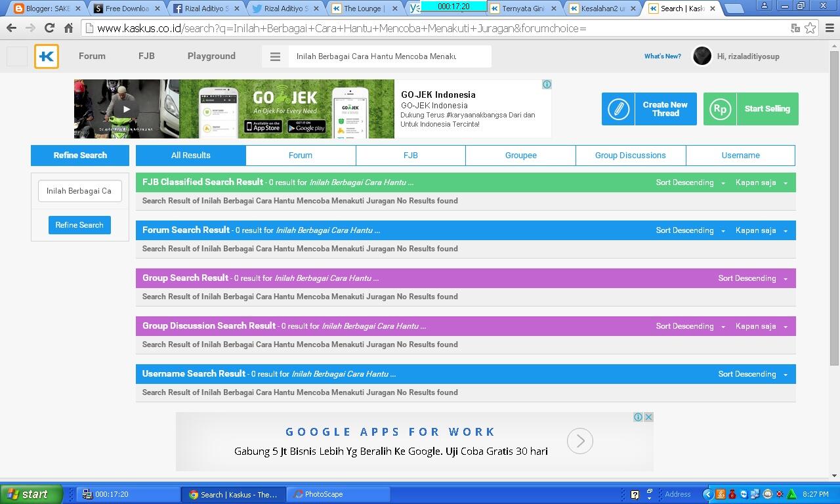Switch to the Groupee results tab
This screenshot has height=504, width=840.
(x=521, y=156)
